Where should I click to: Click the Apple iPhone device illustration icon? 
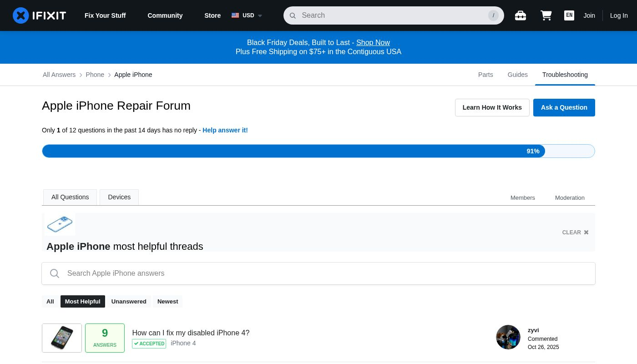pyautogui.click(x=60, y=224)
